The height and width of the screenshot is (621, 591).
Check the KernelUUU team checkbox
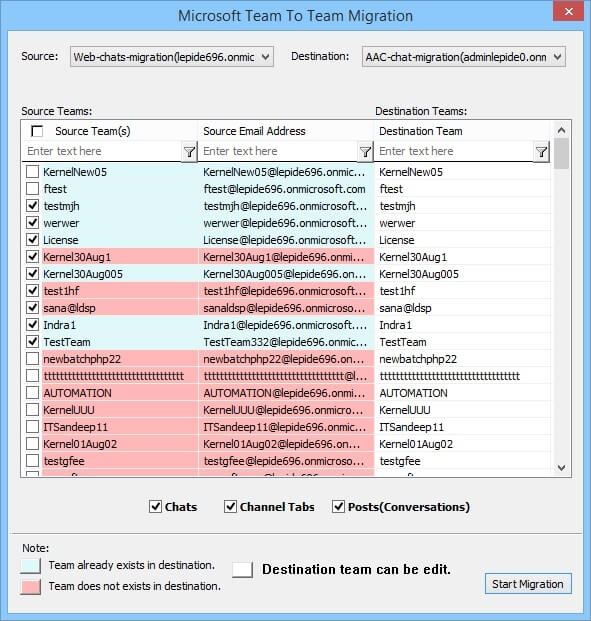tap(32, 410)
